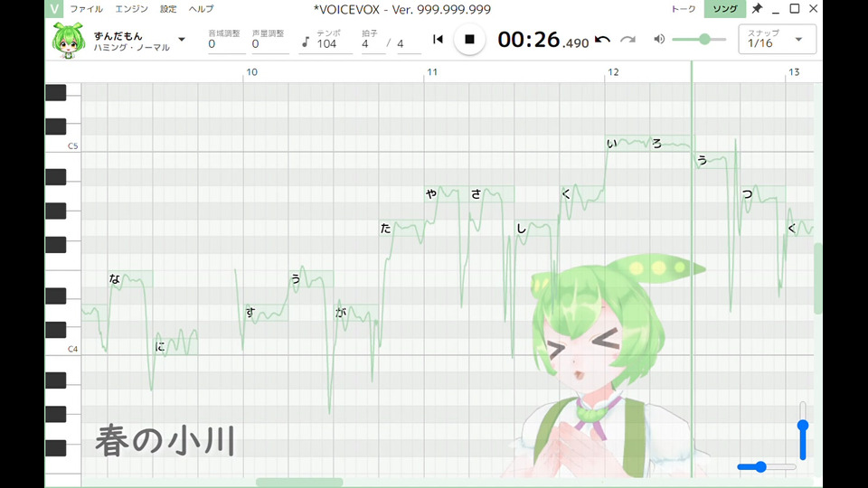Switch to the トーク tab

684,9
